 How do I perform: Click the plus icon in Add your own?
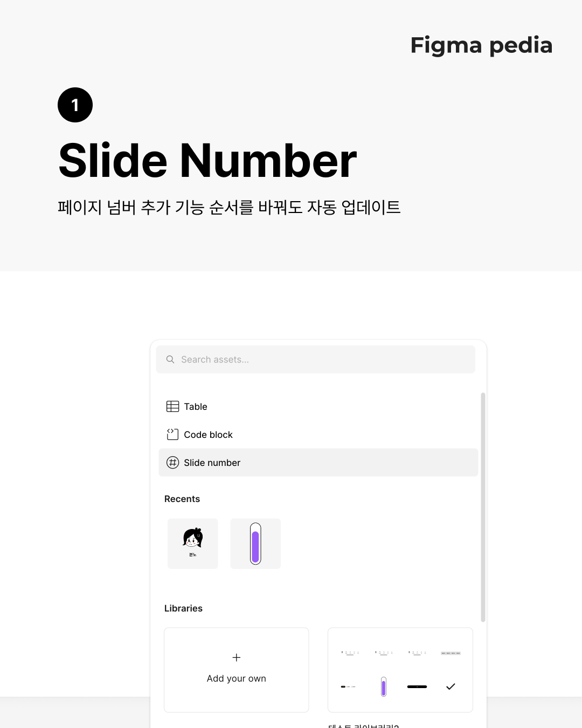237,657
